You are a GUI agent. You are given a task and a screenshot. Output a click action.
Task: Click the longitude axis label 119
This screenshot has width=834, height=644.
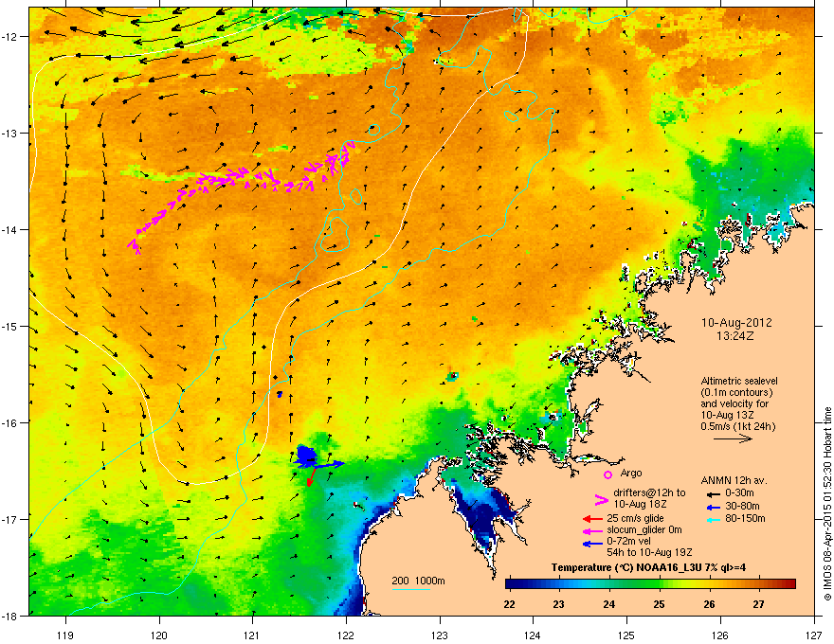[x=65, y=635]
